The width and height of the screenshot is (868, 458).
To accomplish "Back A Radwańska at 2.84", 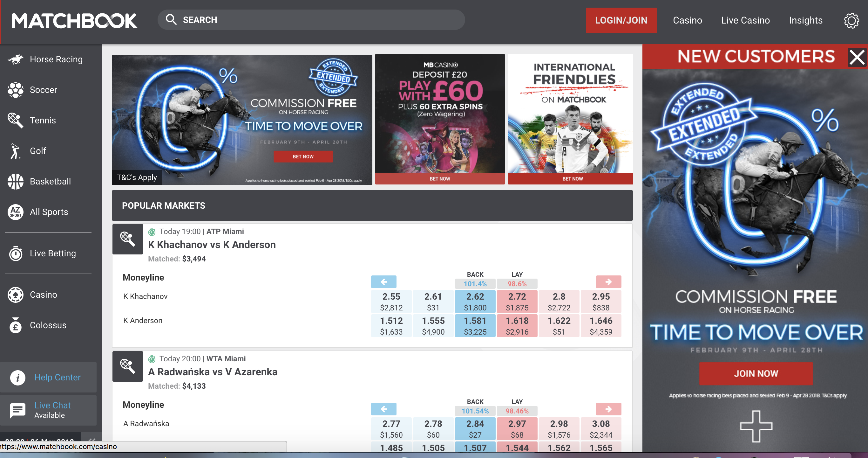I will (475, 429).
